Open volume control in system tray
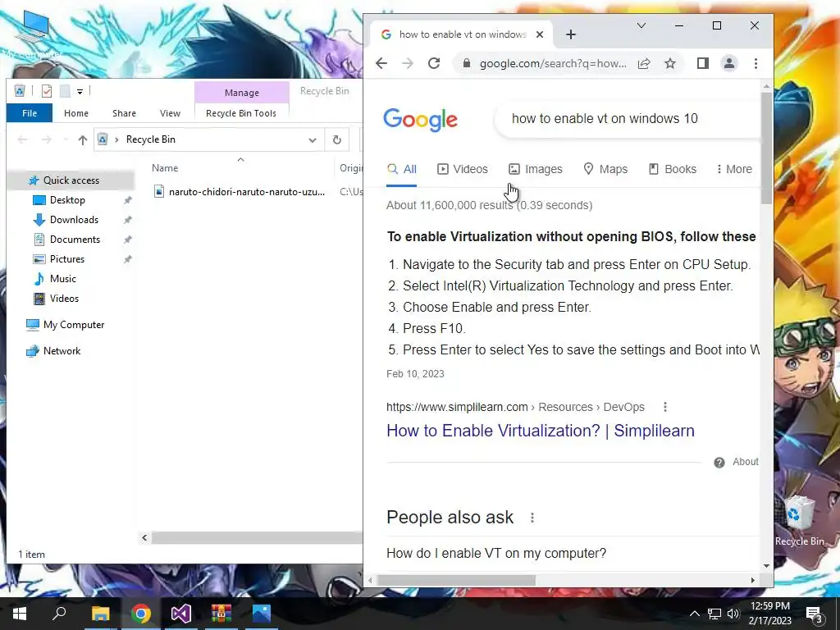840x630 pixels. [733, 614]
